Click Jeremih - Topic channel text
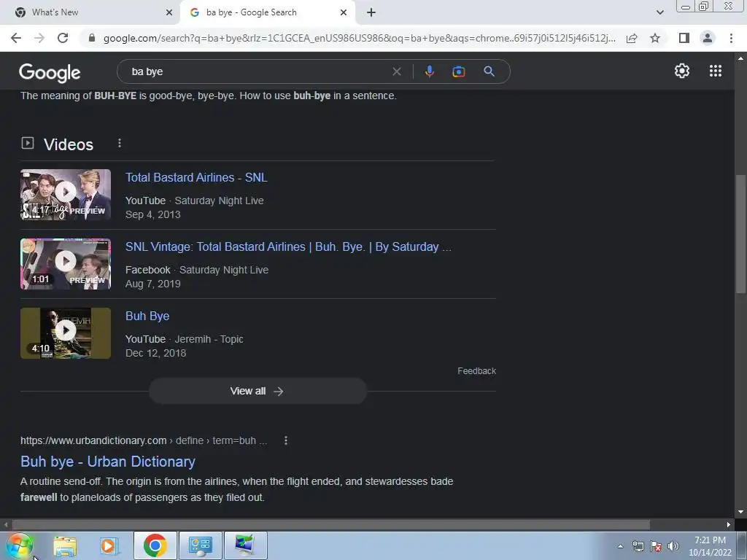747x560 pixels. [209, 340]
